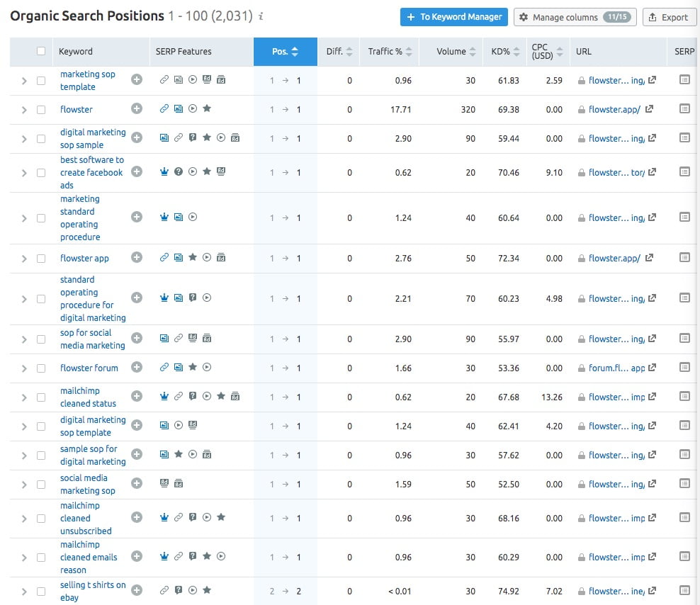
Task: Check the 'social media marketing sop' checkbox
Action: pyautogui.click(x=41, y=485)
